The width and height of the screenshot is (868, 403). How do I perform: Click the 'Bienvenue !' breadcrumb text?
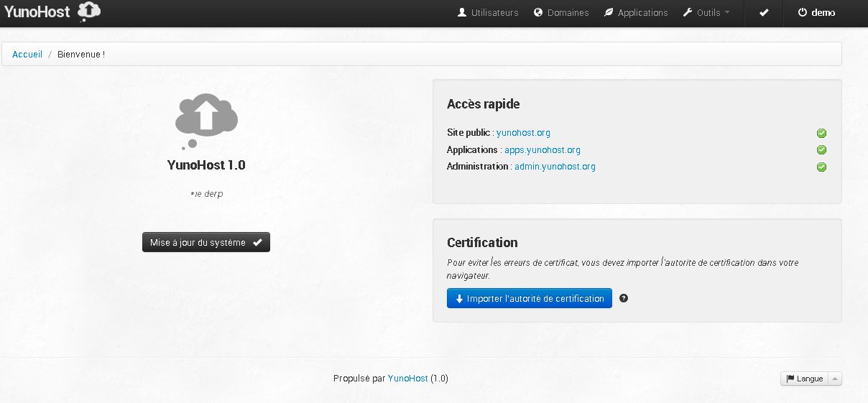[81, 55]
